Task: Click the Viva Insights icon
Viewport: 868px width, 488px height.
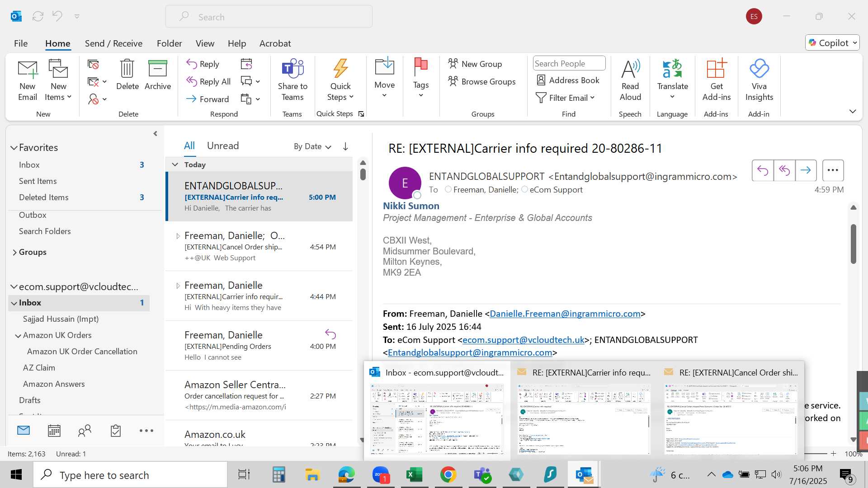Action: [x=759, y=80]
